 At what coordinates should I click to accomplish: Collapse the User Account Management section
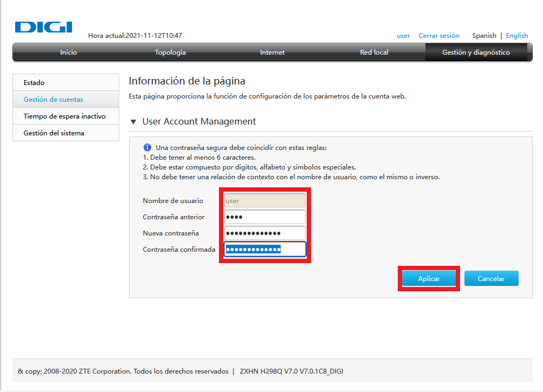point(133,121)
